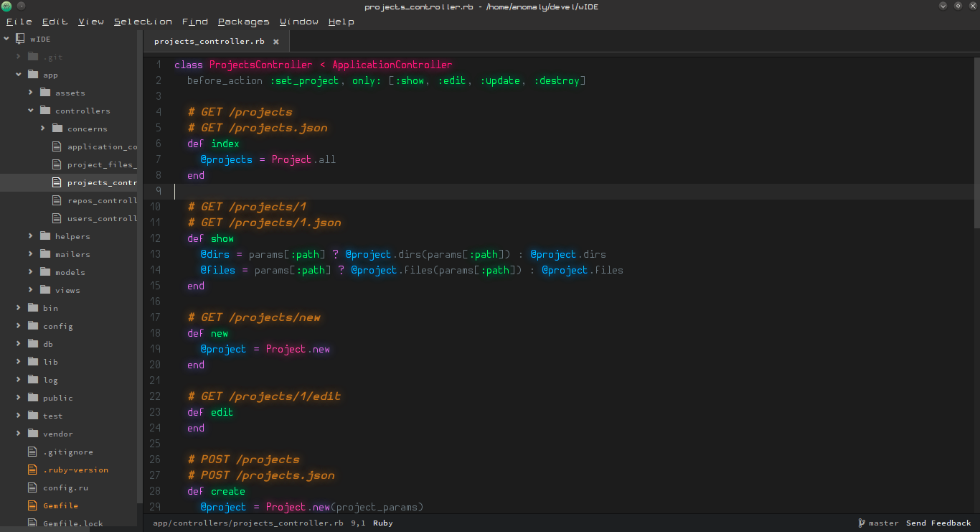
Task: Click the assets folder icon
Action: coord(45,93)
